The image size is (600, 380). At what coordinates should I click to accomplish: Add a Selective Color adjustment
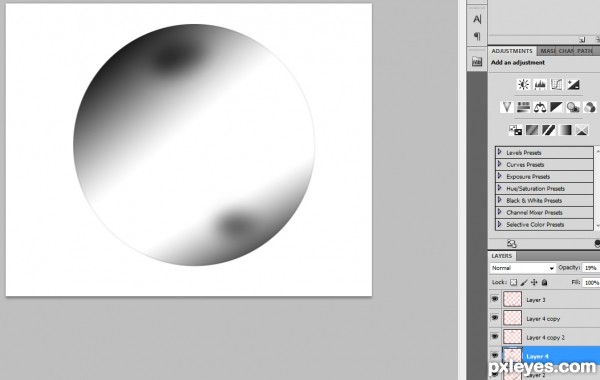[x=582, y=130]
